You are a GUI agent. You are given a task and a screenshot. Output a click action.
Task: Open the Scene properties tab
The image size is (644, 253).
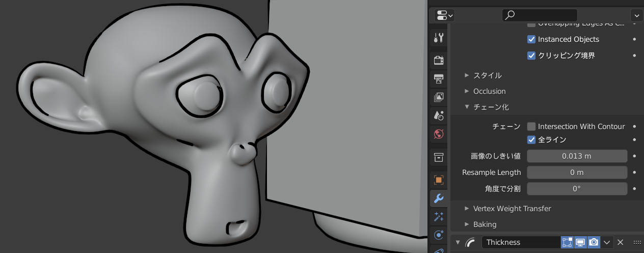click(x=439, y=115)
